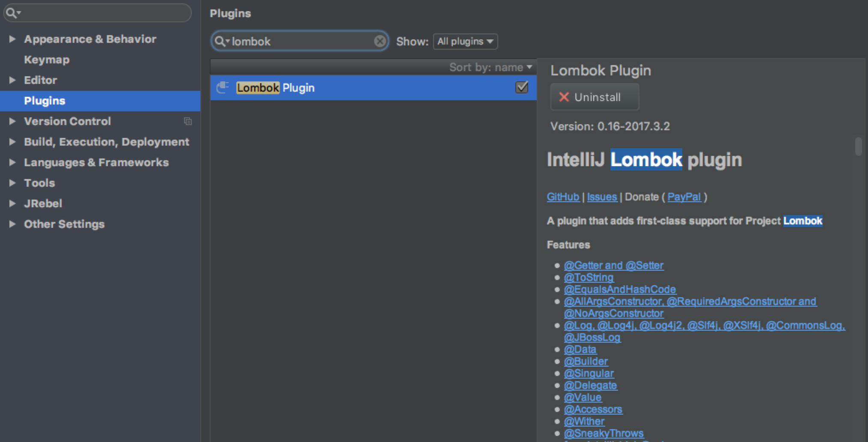Select Plugins in settings sidebar
The width and height of the screenshot is (868, 442).
(x=45, y=101)
